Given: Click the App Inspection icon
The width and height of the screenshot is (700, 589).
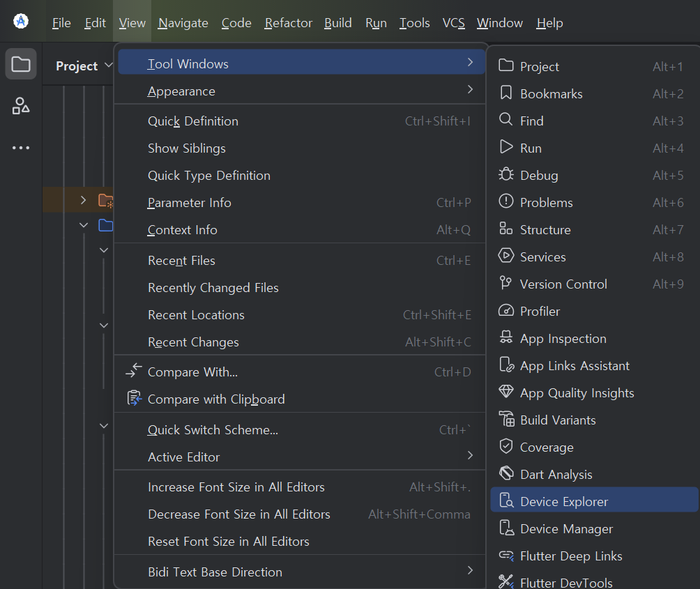Looking at the screenshot, I should [505, 337].
